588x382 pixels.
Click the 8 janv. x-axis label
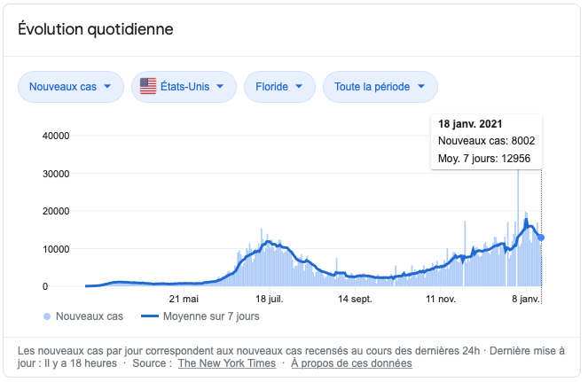pyautogui.click(x=524, y=300)
